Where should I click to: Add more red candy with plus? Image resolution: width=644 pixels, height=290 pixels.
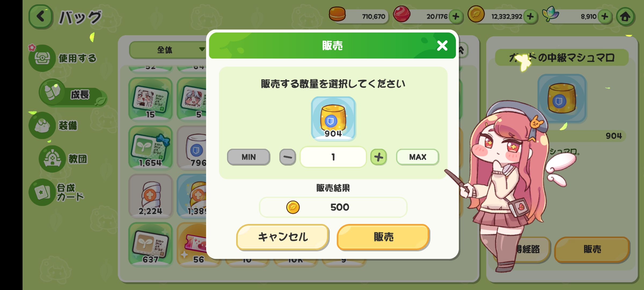pyautogui.click(x=456, y=16)
